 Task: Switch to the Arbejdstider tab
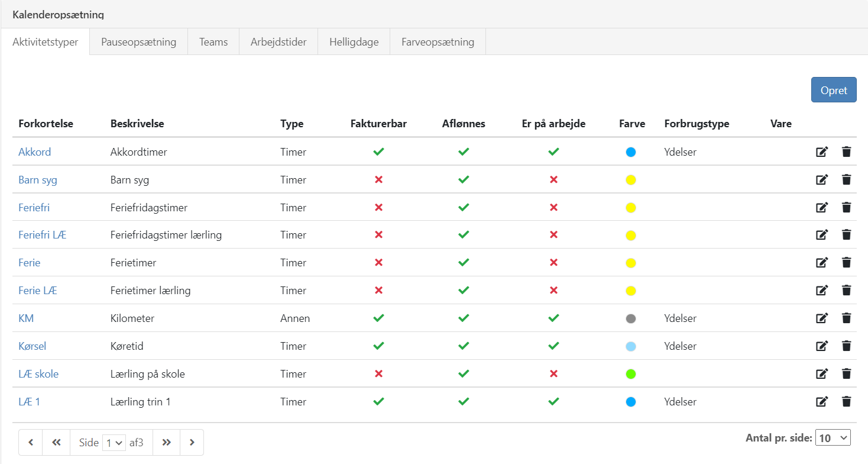point(278,42)
